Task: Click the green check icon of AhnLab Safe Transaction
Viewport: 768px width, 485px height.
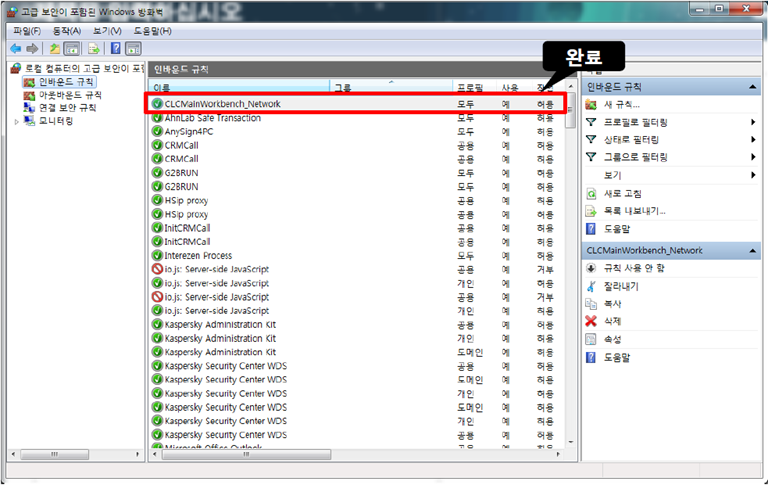Action: pos(157,118)
